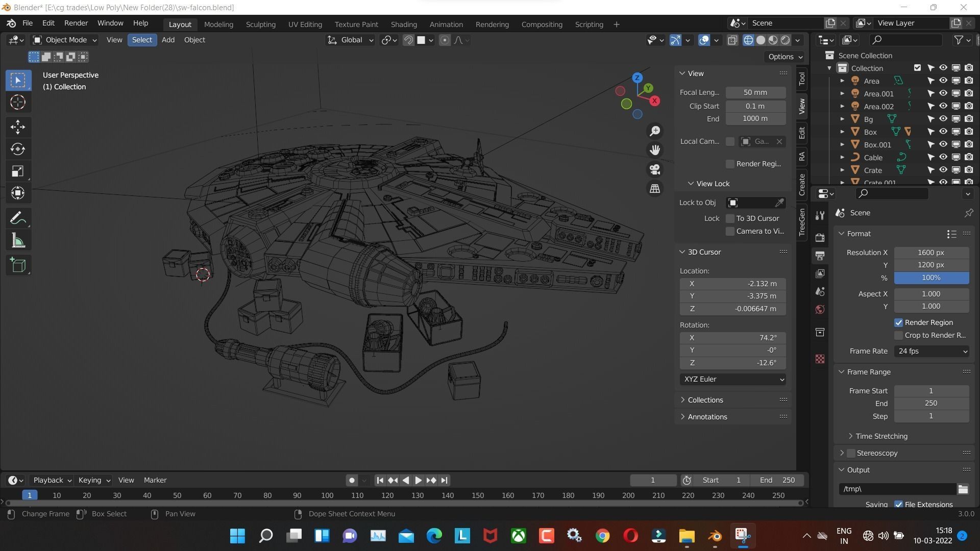Open the viewport Add menu
Image resolution: width=980 pixels, height=551 pixels.
[x=168, y=40]
